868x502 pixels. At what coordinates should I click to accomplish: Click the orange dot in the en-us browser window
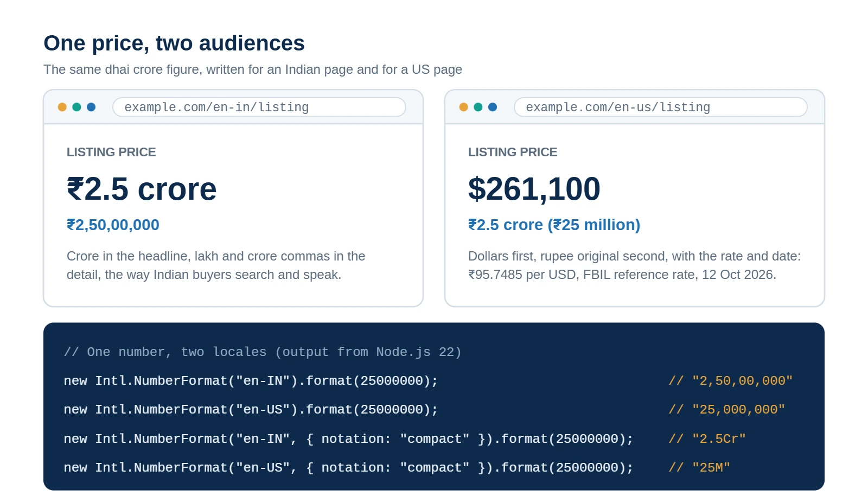click(464, 107)
